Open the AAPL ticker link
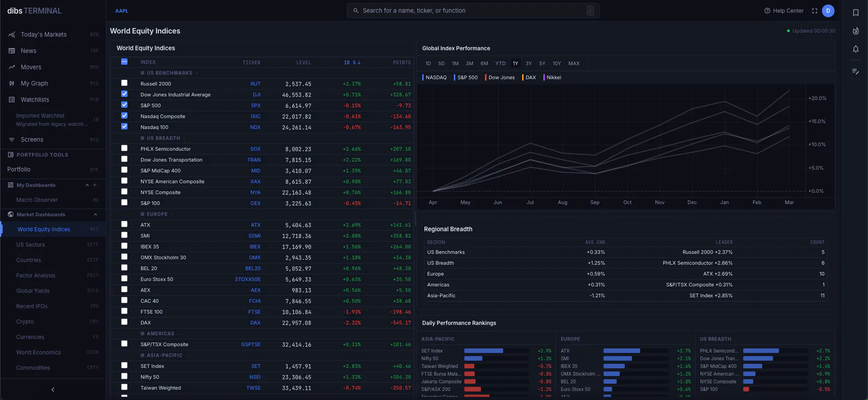Screen dimensions: 868x400 click(x=122, y=11)
